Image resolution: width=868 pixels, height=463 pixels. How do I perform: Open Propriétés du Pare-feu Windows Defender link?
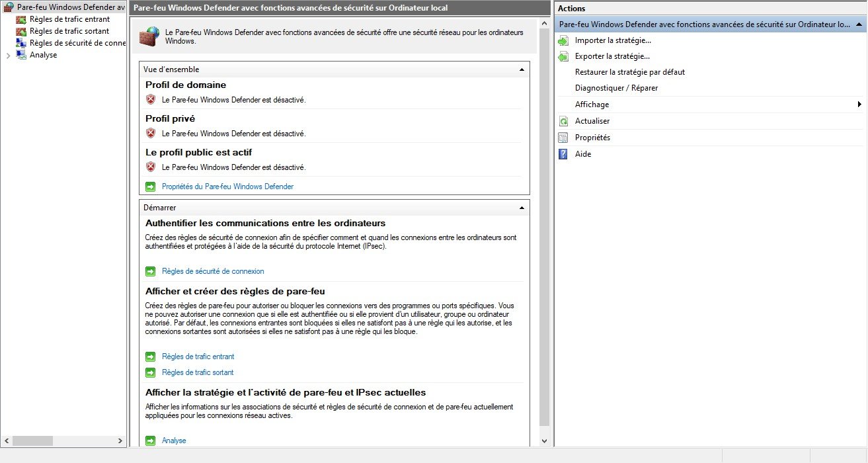(x=227, y=187)
